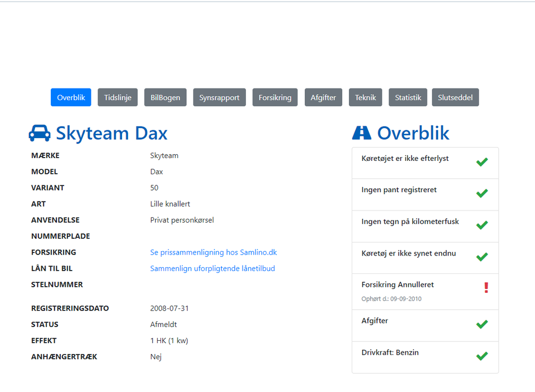Click red exclamation mark for Forsikring Annulleret
This screenshot has width=535, height=392.
(x=486, y=288)
